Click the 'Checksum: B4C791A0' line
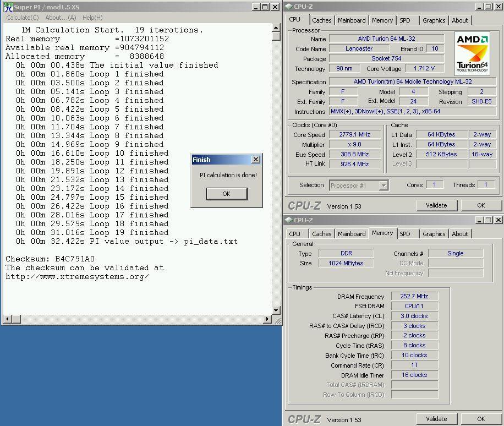Viewport: 504px width, 426px height. coord(50,259)
